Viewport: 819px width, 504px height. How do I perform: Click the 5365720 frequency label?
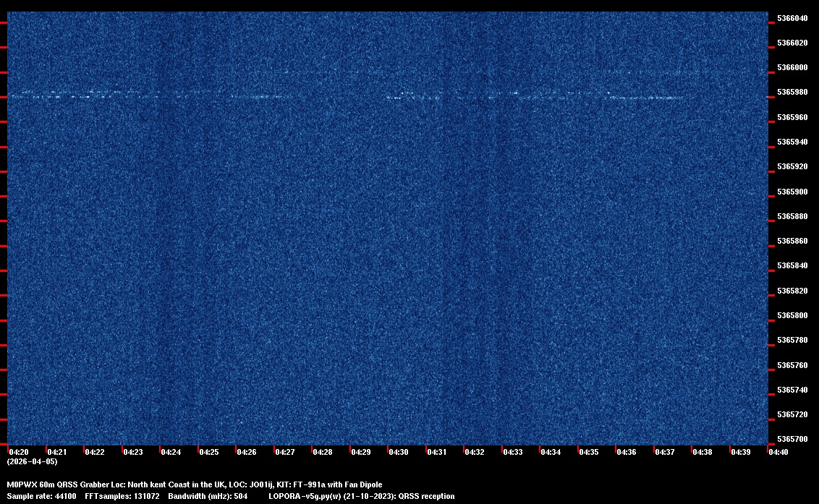click(x=792, y=414)
